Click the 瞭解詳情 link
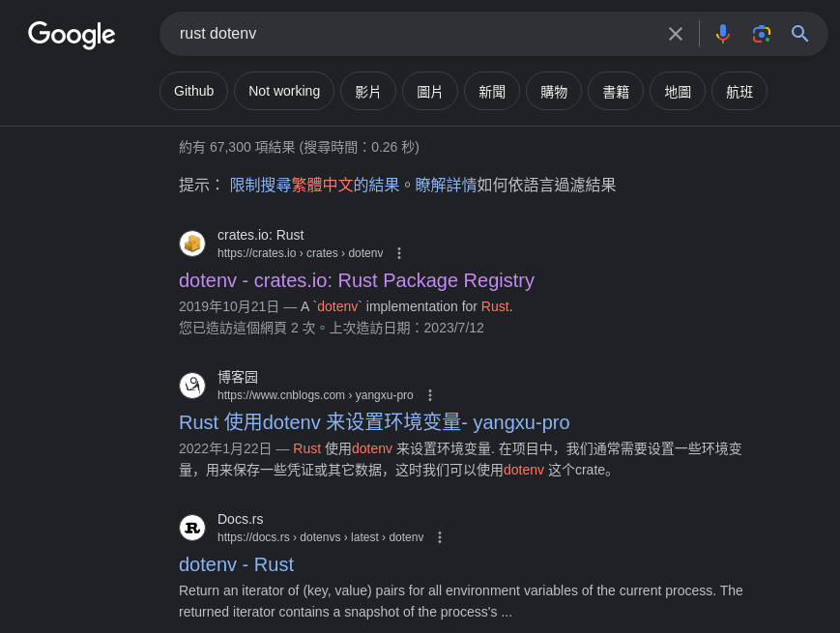 click(x=446, y=185)
